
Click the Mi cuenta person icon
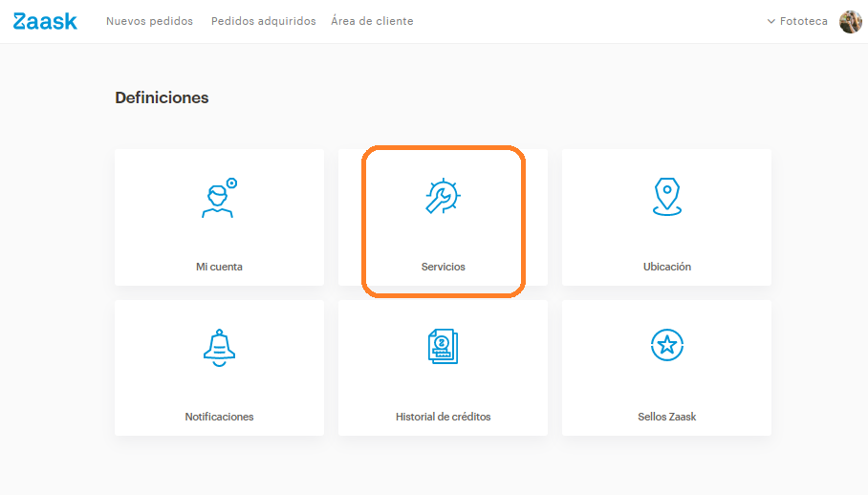219,198
